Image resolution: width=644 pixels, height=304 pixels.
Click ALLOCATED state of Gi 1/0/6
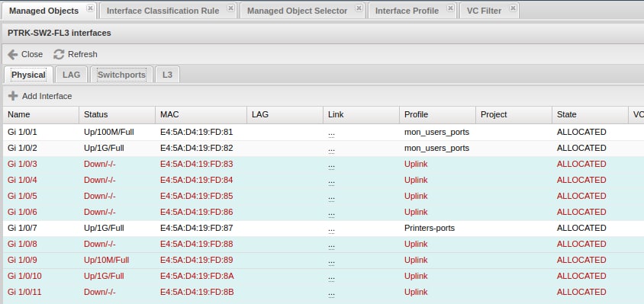(x=581, y=212)
